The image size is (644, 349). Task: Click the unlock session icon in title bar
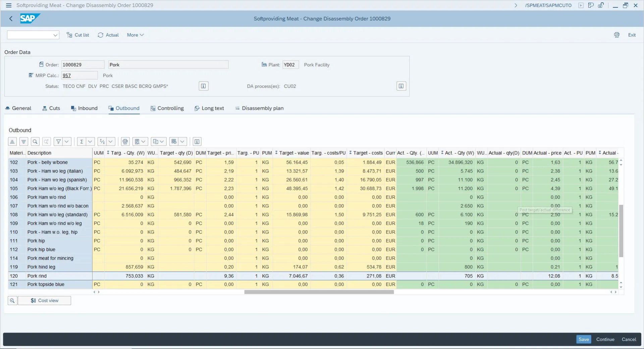601,5
